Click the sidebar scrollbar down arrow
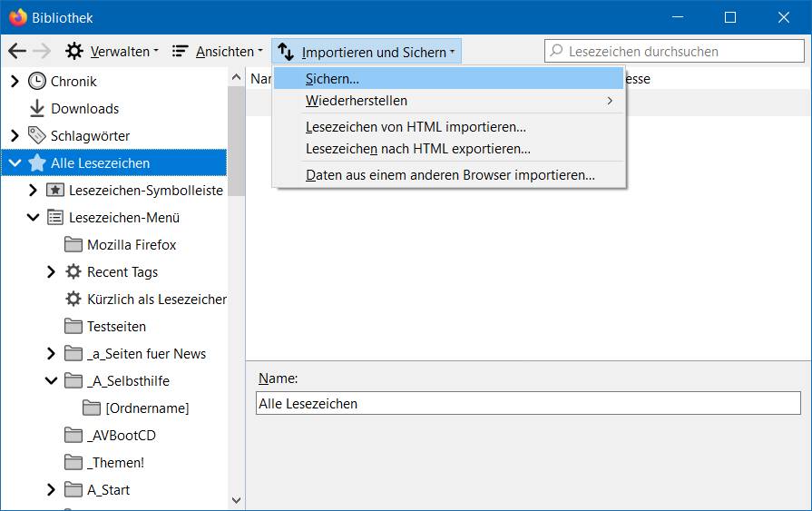The image size is (812, 511). click(x=237, y=500)
